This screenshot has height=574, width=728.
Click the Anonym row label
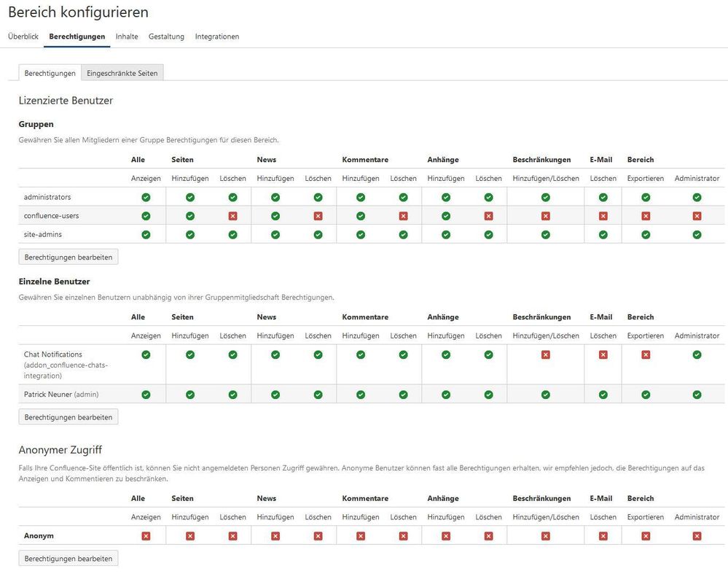[x=39, y=536]
